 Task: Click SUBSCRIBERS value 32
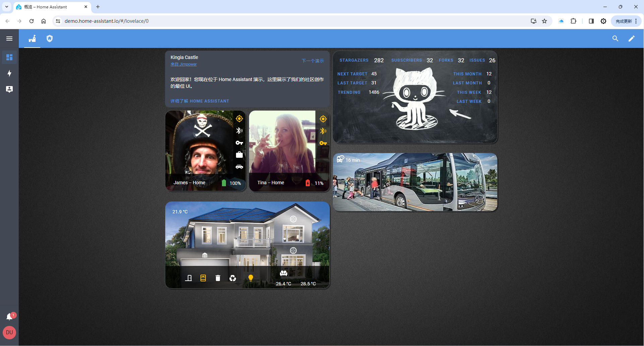click(x=430, y=60)
